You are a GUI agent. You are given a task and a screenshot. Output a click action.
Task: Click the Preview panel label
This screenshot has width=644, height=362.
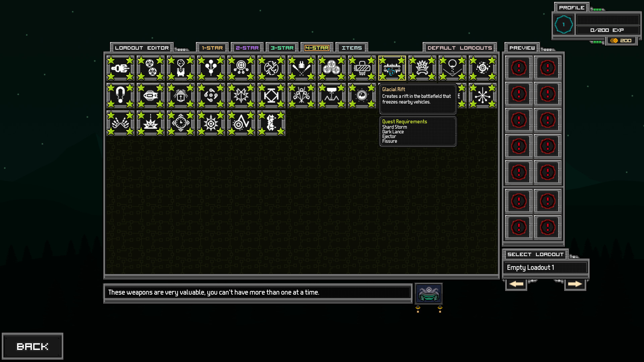click(522, 48)
